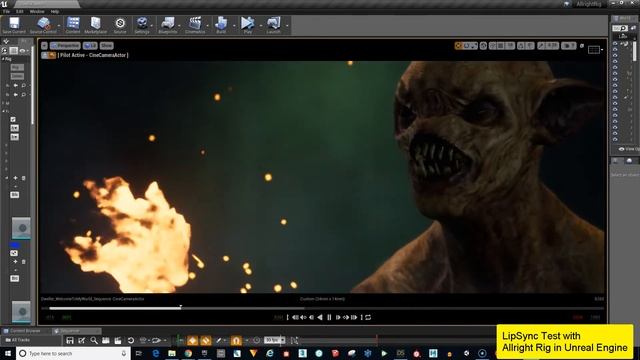Click the Play toolbar icon
This screenshot has height=360, width=640.
coord(247,23)
